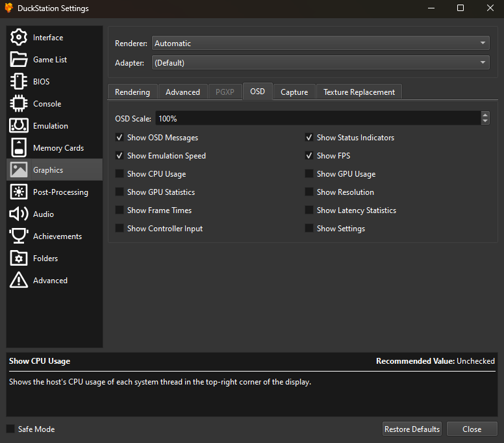
Task: Open the Renderer dropdown
Action: (x=320, y=43)
